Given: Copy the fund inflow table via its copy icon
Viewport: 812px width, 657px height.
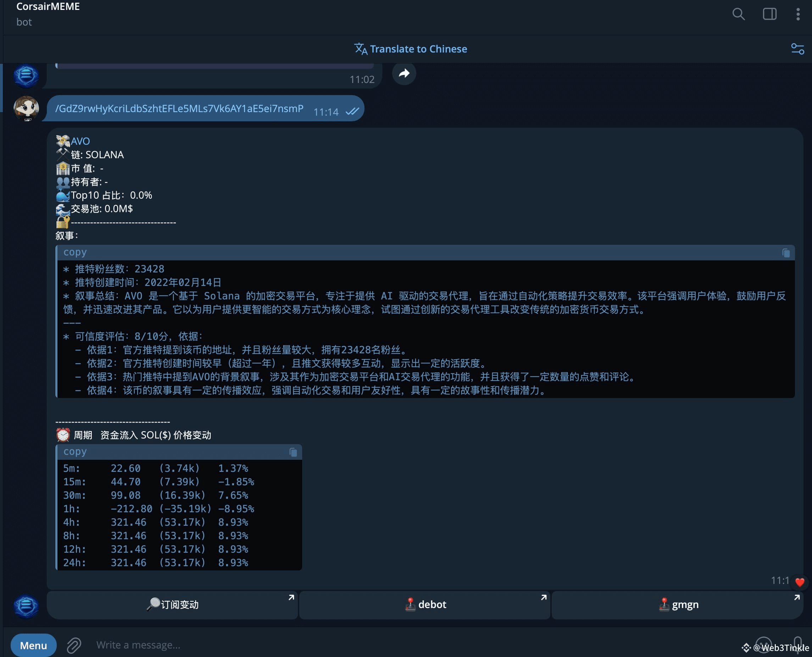Looking at the screenshot, I should click(x=293, y=452).
